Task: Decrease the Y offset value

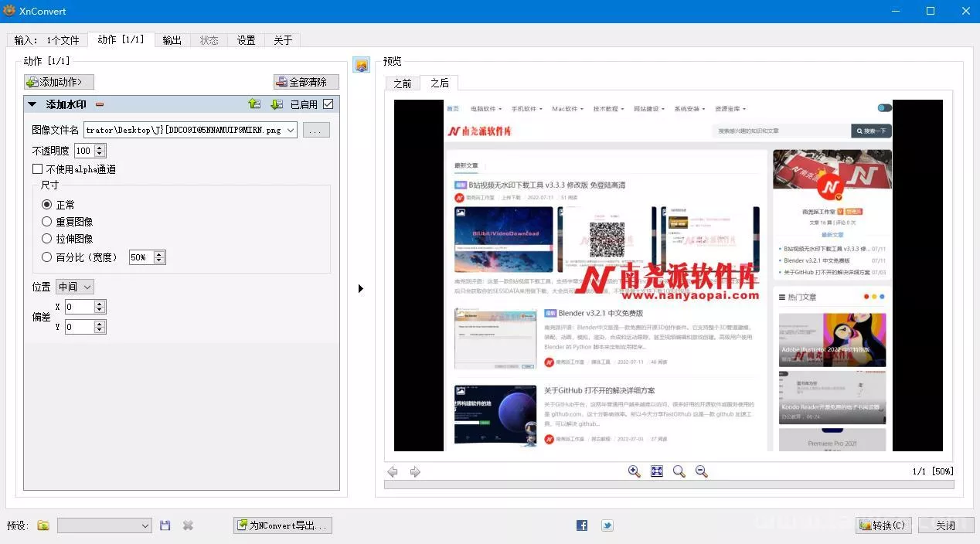Action: tap(99, 331)
